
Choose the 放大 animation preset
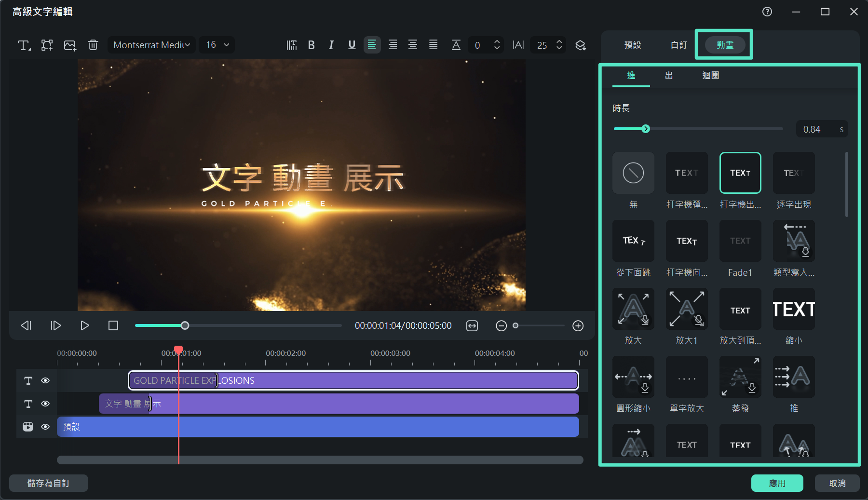[633, 309]
